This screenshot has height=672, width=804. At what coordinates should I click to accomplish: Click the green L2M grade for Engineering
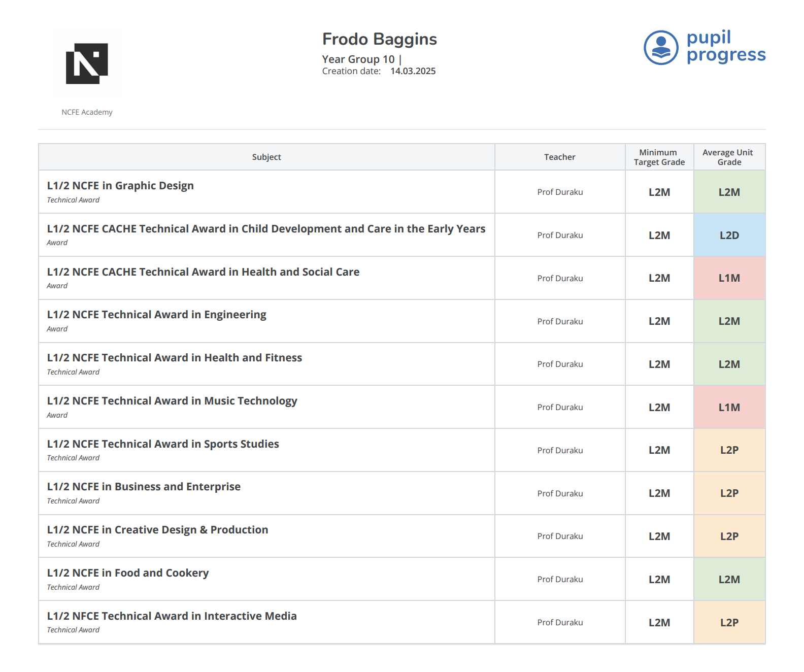click(x=729, y=321)
